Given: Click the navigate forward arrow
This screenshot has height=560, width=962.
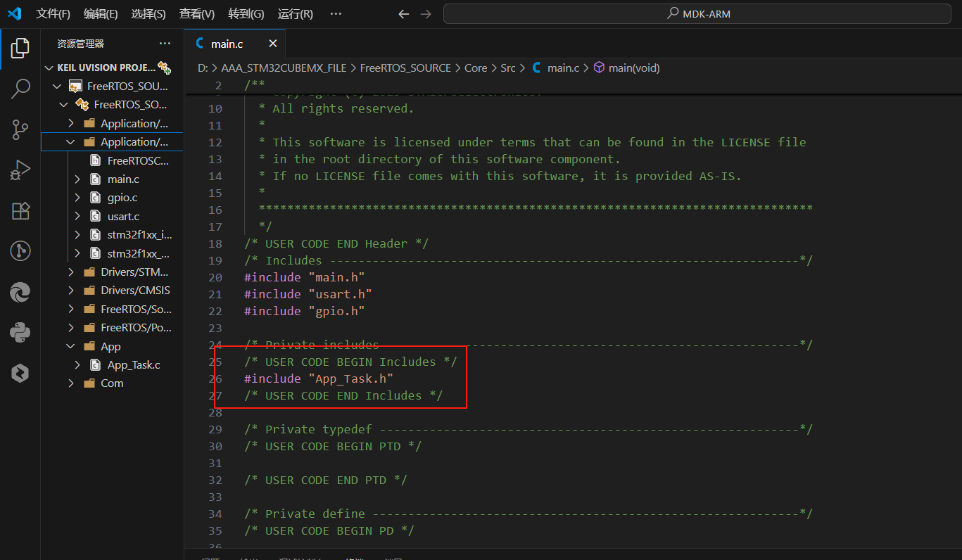Looking at the screenshot, I should pos(427,13).
